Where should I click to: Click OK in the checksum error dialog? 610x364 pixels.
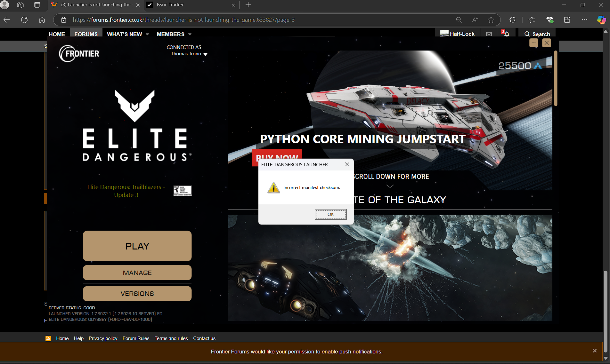point(330,214)
